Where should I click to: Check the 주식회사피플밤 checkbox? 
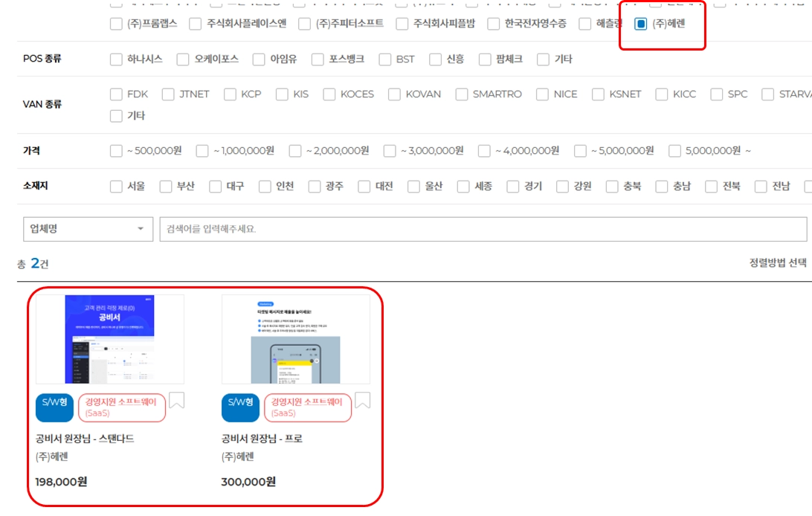point(402,24)
